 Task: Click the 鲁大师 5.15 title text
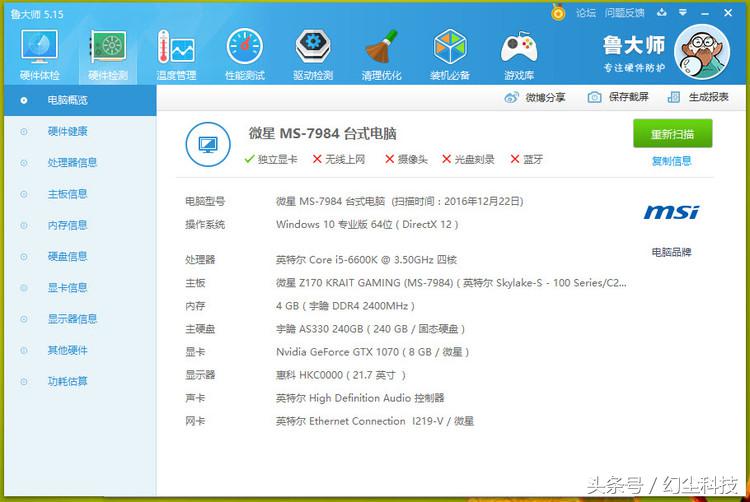pyautogui.click(x=37, y=14)
